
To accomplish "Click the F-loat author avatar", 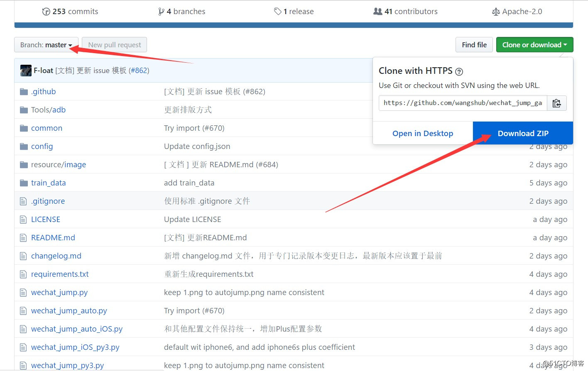I will point(26,71).
